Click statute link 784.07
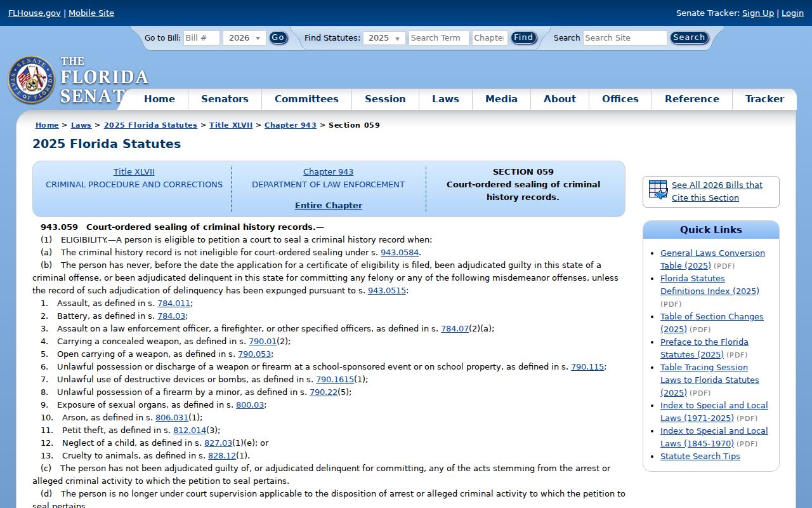This screenshot has height=508, width=812. click(x=455, y=329)
